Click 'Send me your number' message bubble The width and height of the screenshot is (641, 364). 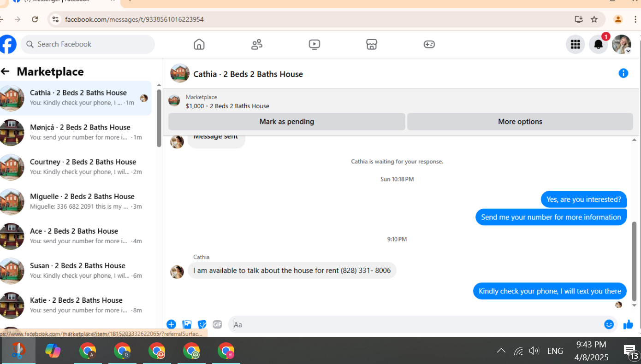(x=551, y=217)
